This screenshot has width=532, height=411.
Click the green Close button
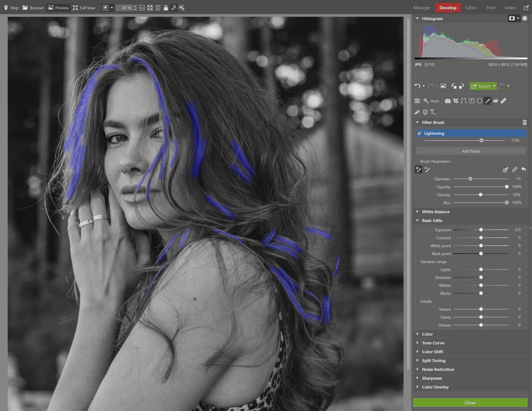[x=470, y=403]
